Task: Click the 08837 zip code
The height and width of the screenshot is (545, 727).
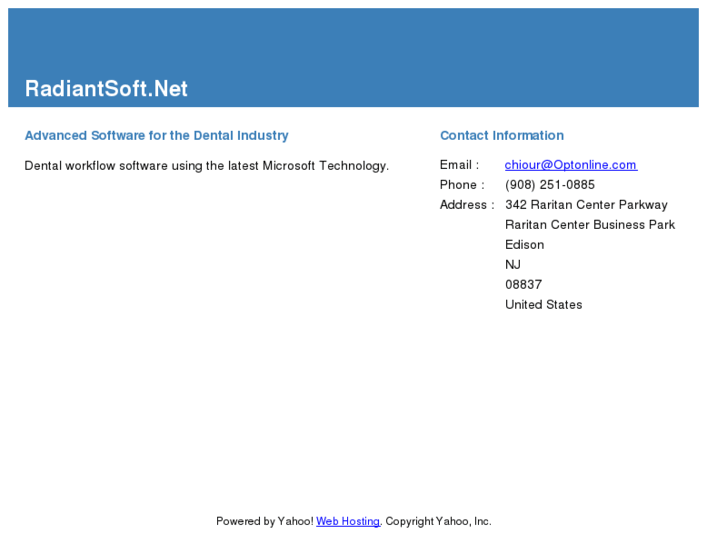Action: [x=523, y=285]
